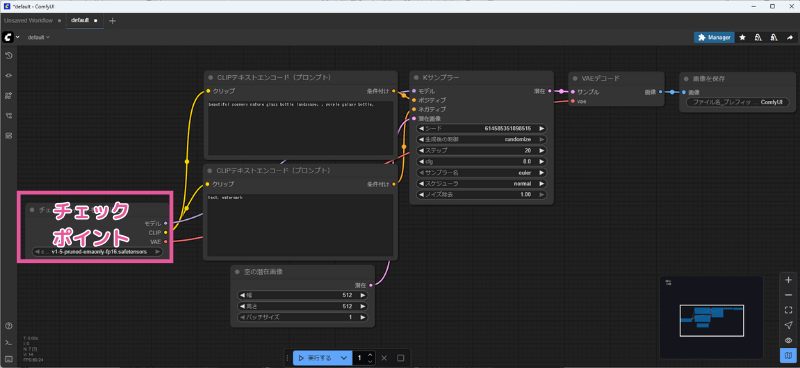The width and height of the screenshot is (800, 368).
Task: Collapse the CLIP node with 'text, watermark' prompt
Action: 210,170
